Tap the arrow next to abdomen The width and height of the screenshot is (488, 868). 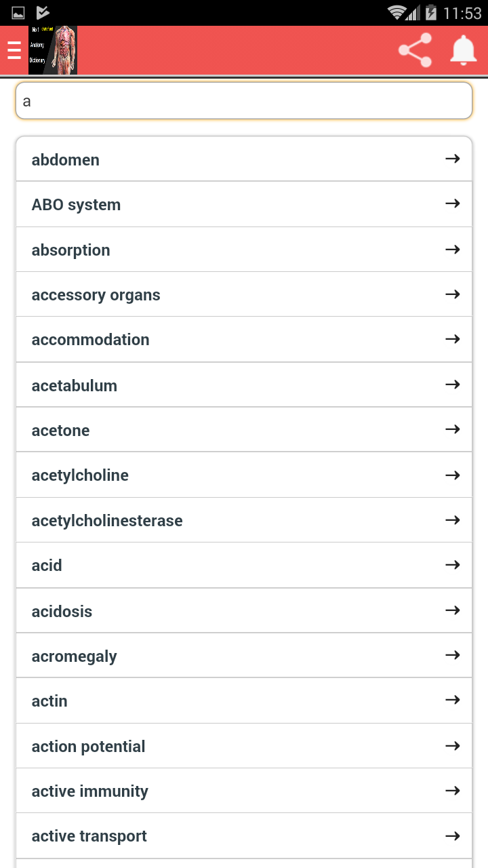(453, 159)
